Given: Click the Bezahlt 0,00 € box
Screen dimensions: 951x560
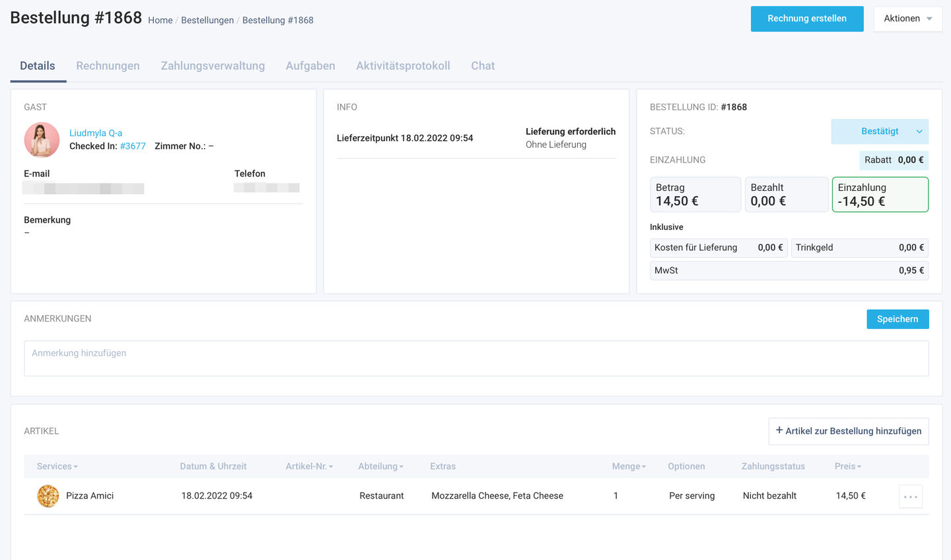Looking at the screenshot, I should 787,194.
